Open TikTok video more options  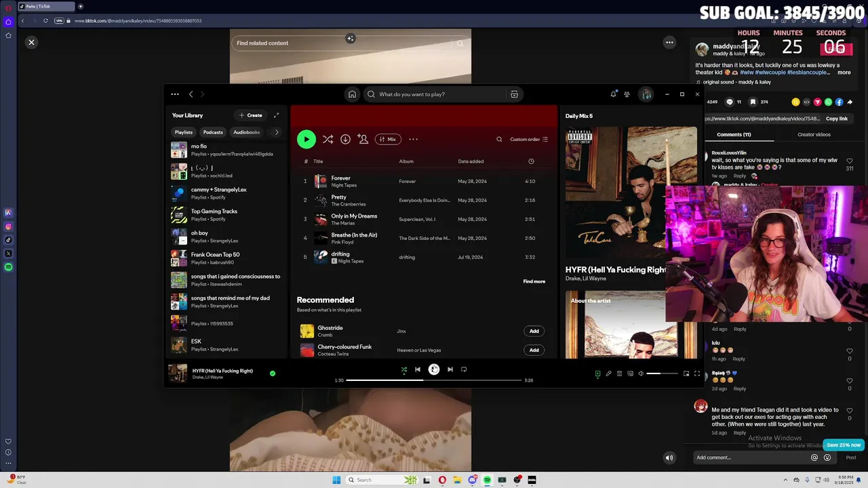tap(669, 42)
